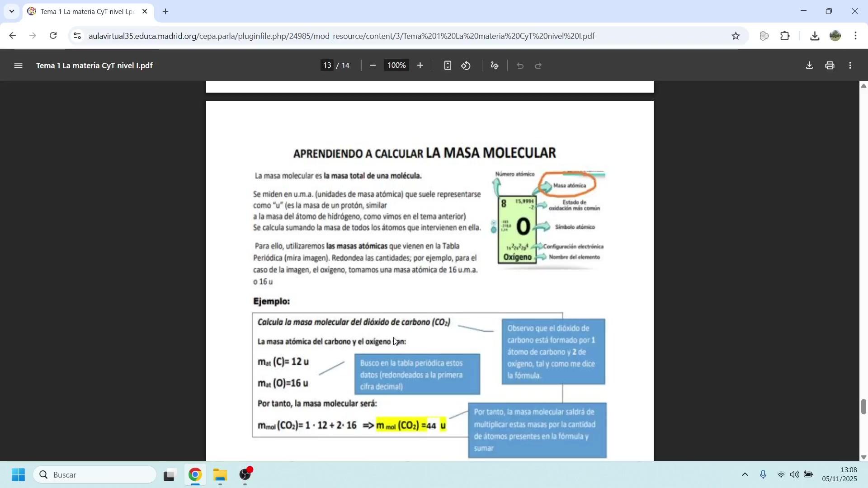868x488 pixels.
Task: Click the 100% zoom level box
Action: [x=396, y=66]
